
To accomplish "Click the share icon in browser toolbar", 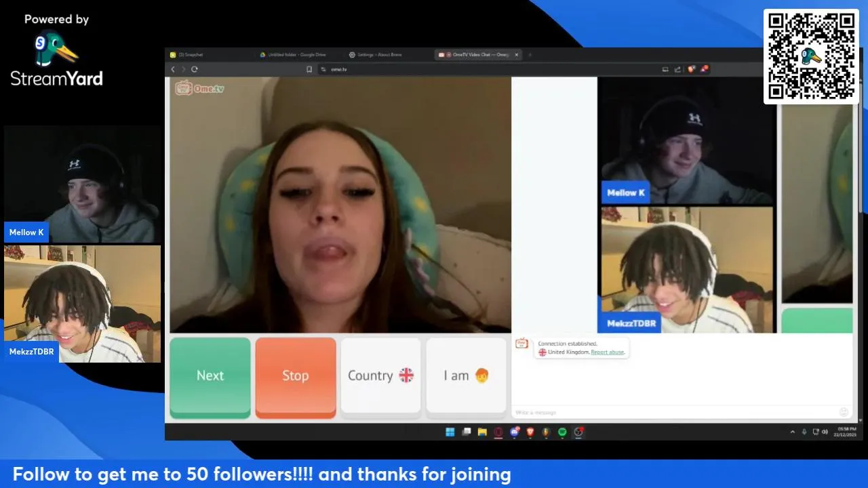I will click(x=677, y=69).
